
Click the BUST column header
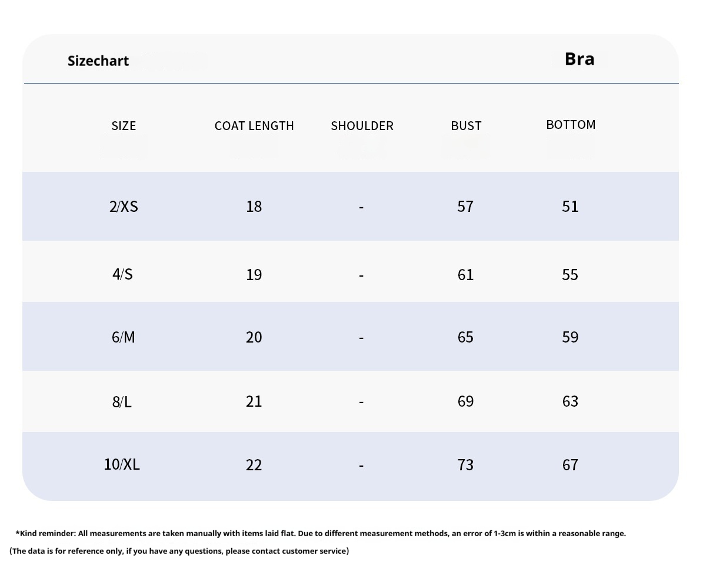[466, 125]
